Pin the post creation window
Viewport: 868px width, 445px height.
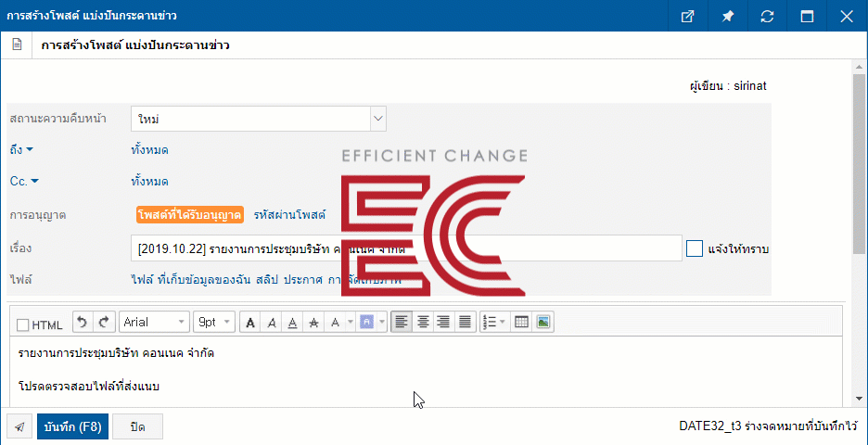coord(727,16)
